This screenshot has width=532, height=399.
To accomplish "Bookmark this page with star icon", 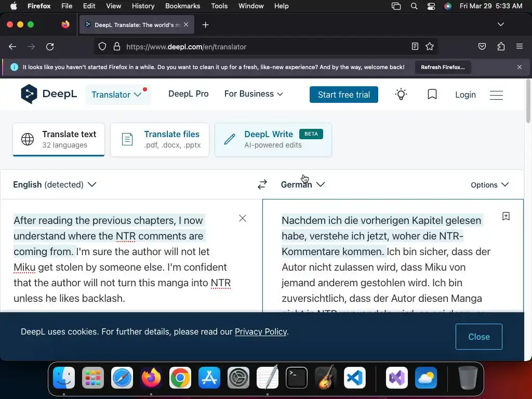I will [430, 46].
